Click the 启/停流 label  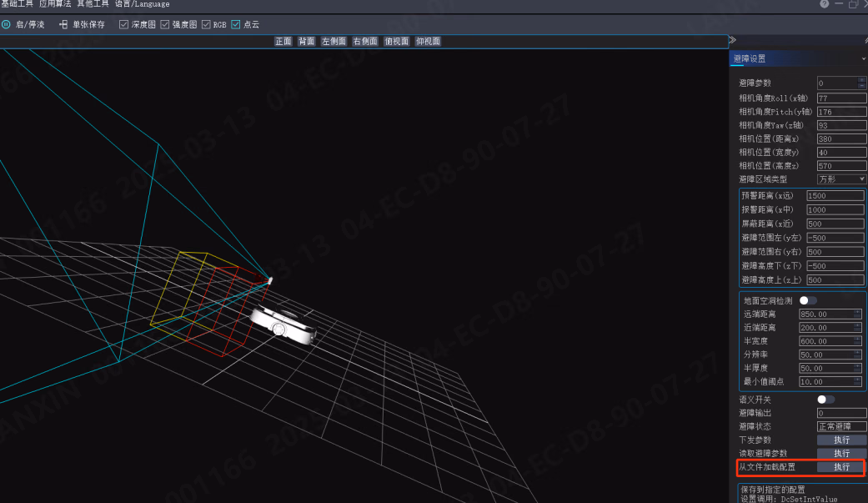click(x=30, y=24)
